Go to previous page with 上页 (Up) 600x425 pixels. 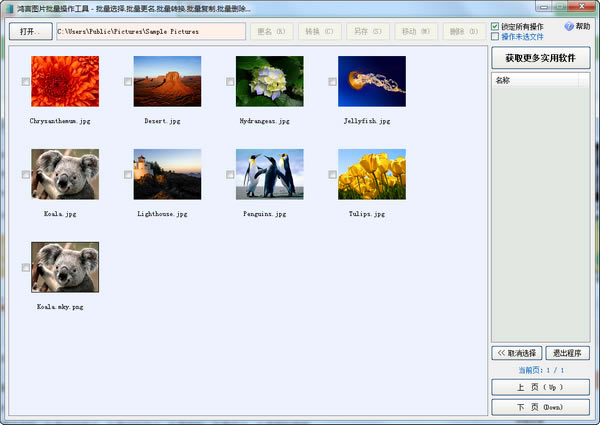[540, 387]
